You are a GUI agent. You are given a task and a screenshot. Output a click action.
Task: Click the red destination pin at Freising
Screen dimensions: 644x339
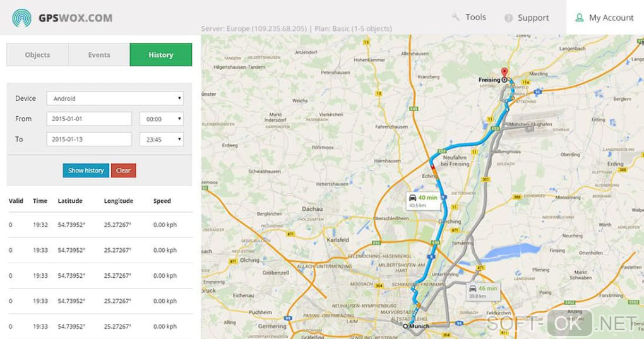click(504, 73)
